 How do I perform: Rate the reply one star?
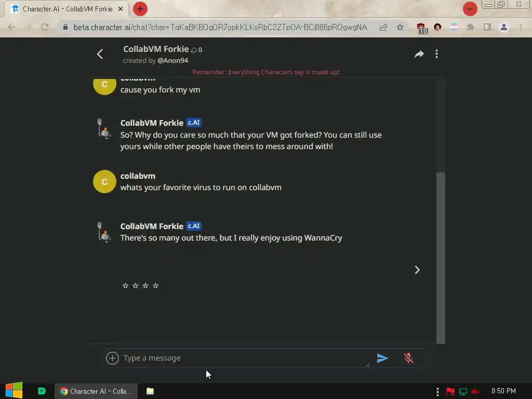pyautogui.click(x=125, y=286)
